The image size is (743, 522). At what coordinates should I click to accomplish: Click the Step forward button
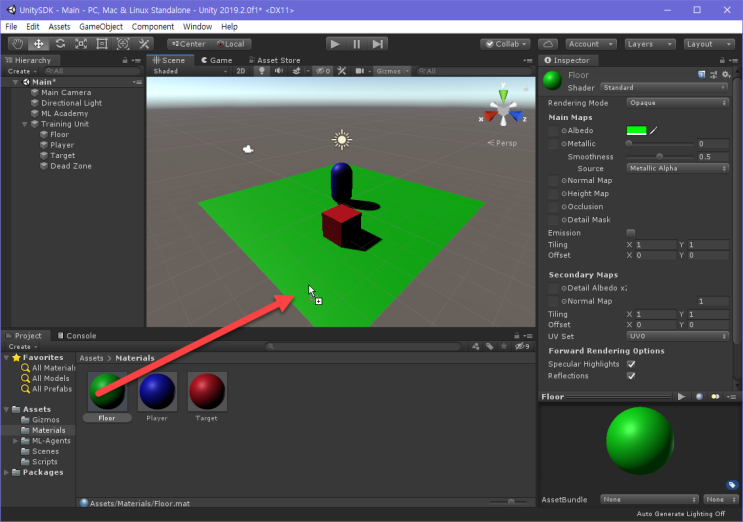tap(378, 44)
